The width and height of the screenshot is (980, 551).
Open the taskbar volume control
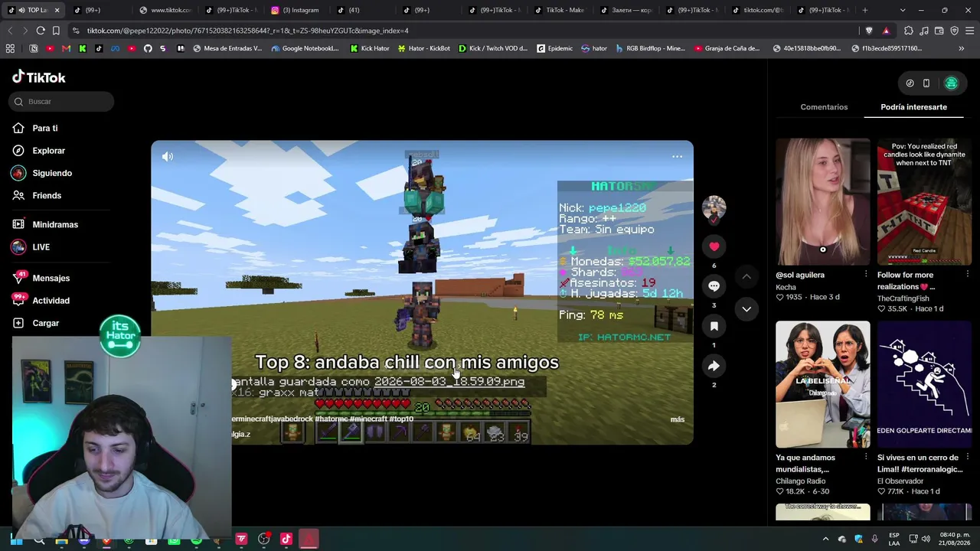point(928,539)
